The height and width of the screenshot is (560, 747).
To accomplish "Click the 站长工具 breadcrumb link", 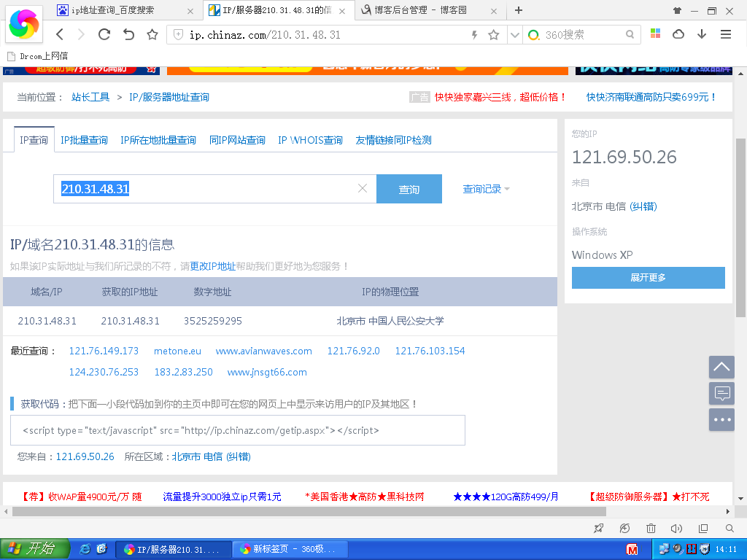I will 90,97.
